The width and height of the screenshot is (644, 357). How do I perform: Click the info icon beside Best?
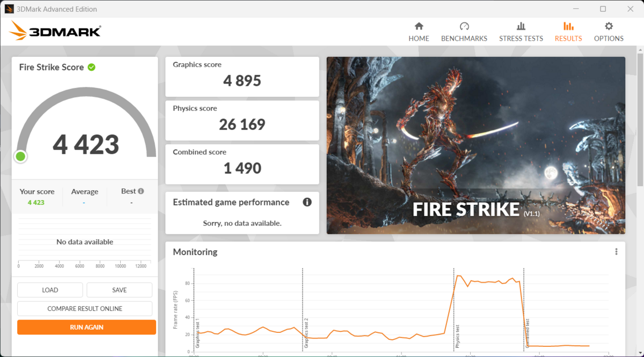point(141,191)
